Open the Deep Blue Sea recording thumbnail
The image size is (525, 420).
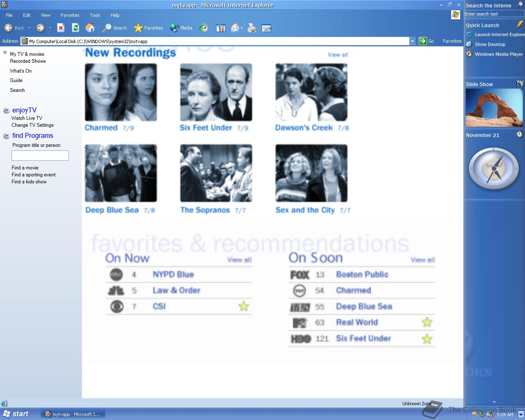click(121, 173)
